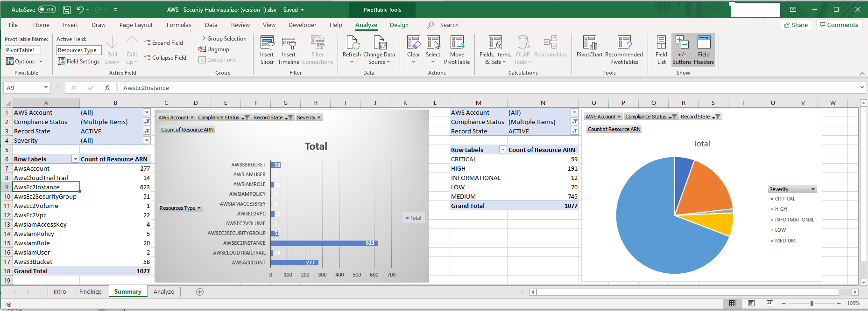Click Ungroup

click(214, 49)
